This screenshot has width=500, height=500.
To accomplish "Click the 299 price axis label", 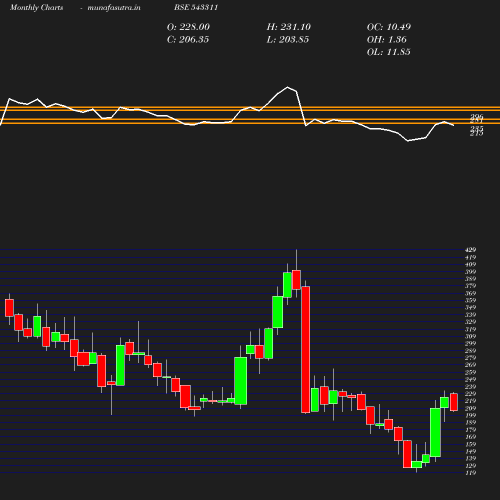I will (471, 343).
